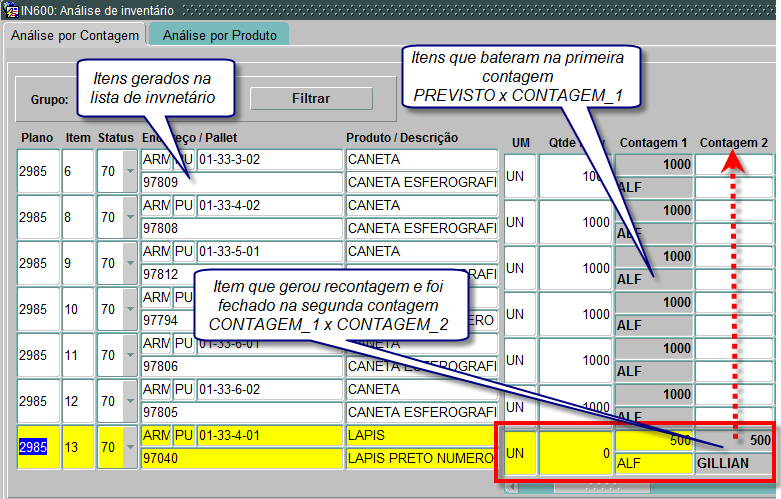The width and height of the screenshot is (781, 499).
Task: Click the IN600 window title icon
Action: pyautogui.click(x=10, y=10)
